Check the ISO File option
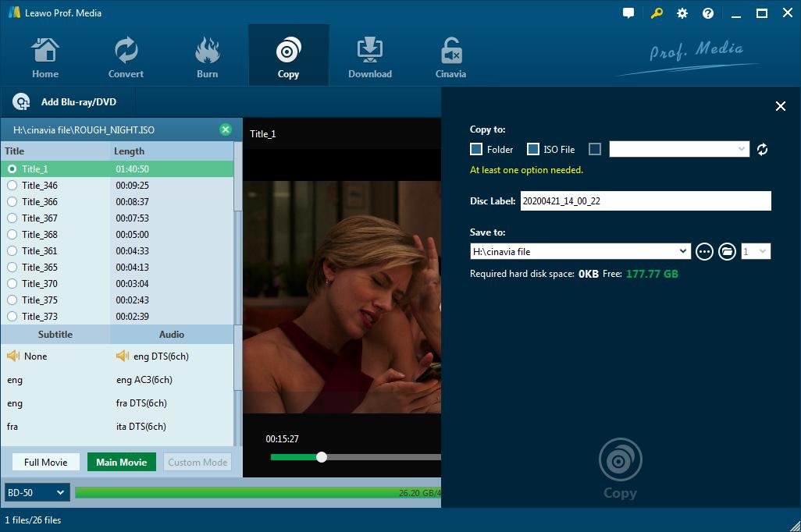Image resolution: width=801 pixels, height=532 pixels. [532, 149]
